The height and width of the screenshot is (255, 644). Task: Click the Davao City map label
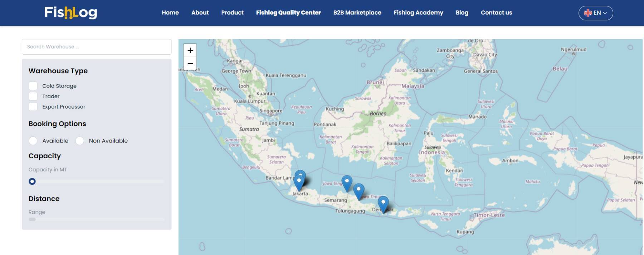click(485, 55)
